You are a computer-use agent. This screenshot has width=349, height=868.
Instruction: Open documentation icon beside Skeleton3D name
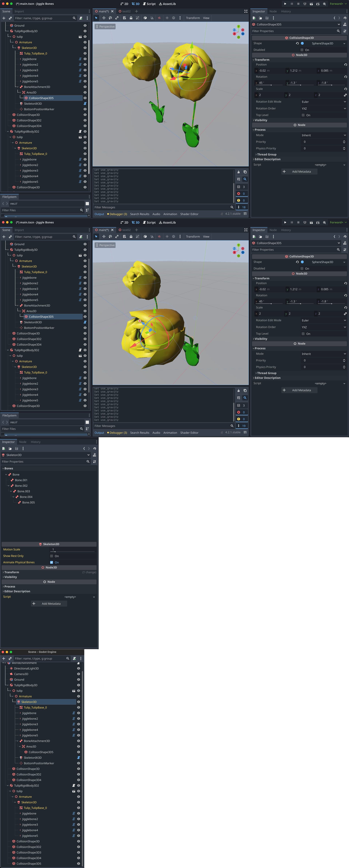point(95,455)
